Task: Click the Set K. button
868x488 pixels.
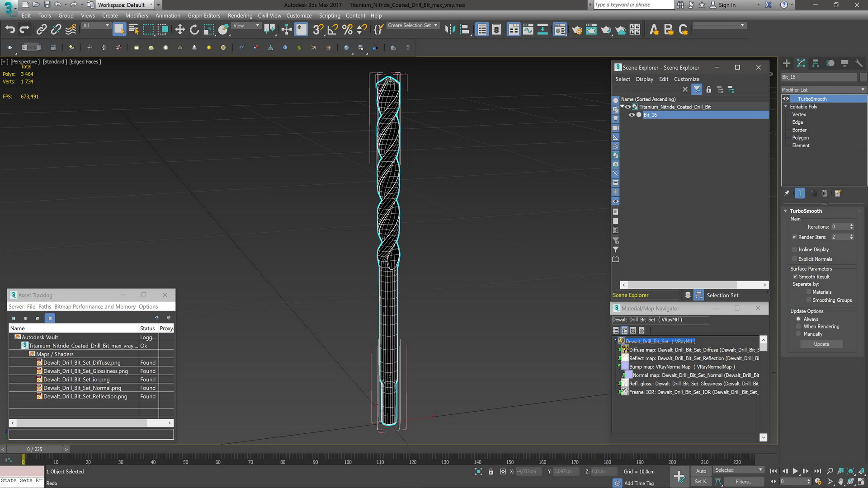Action: click(701, 482)
